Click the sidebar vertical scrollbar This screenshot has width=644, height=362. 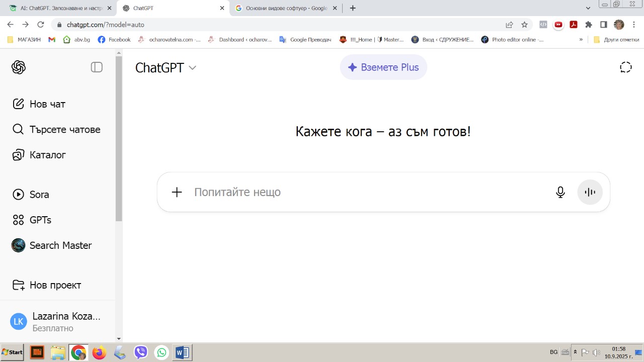click(119, 141)
